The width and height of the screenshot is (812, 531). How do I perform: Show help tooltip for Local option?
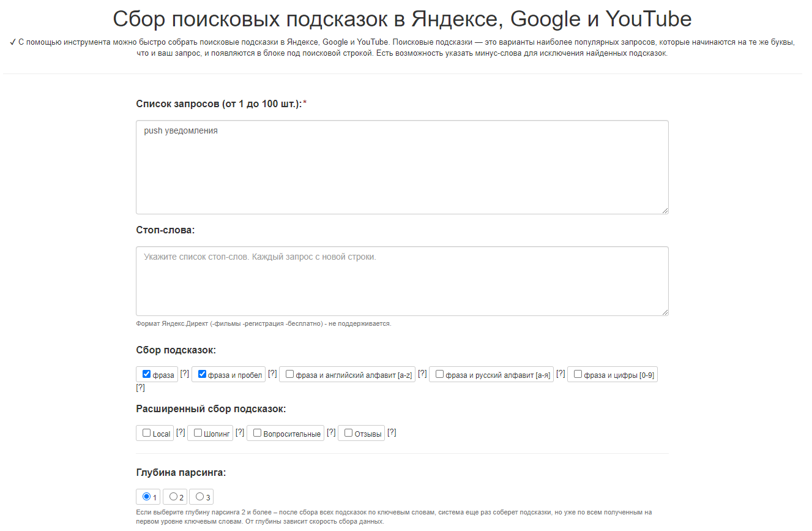click(181, 432)
